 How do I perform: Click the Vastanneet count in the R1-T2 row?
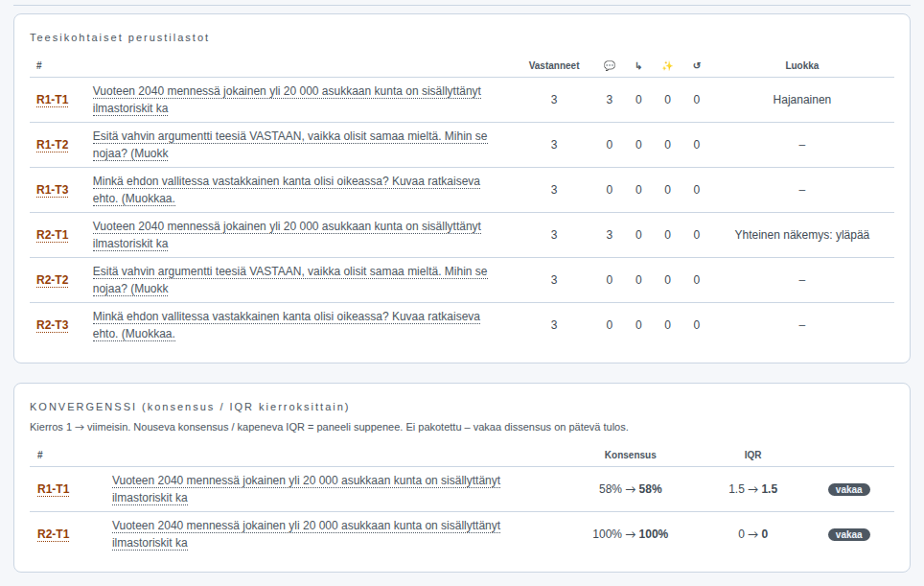[x=554, y=145]
